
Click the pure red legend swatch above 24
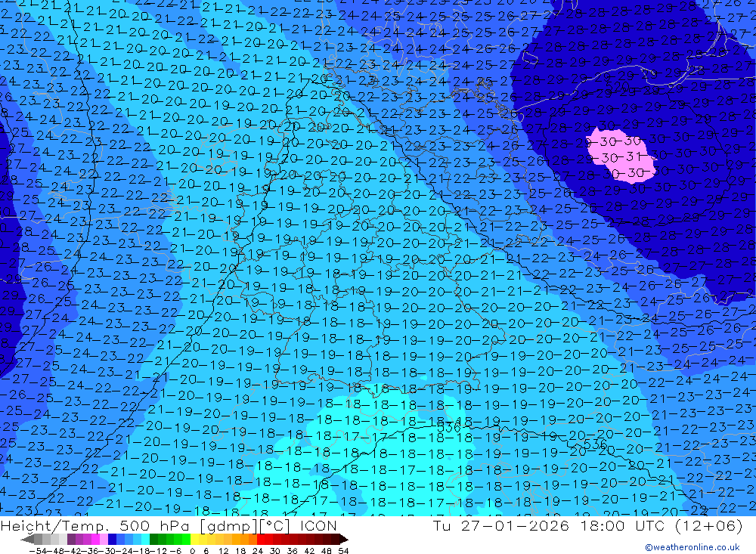coord(261,540)
